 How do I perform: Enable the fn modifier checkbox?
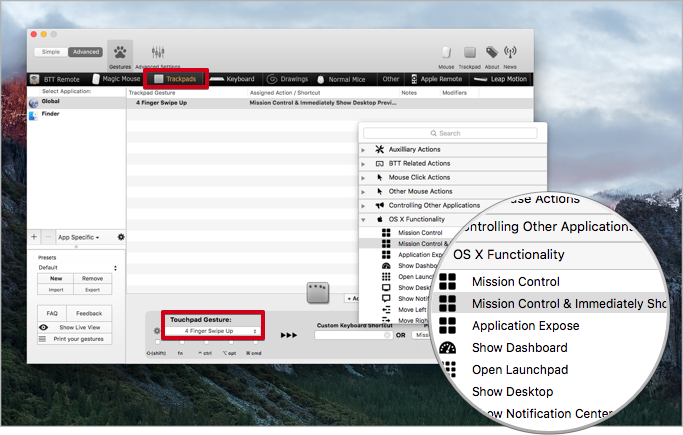click(x=182, y=343)
